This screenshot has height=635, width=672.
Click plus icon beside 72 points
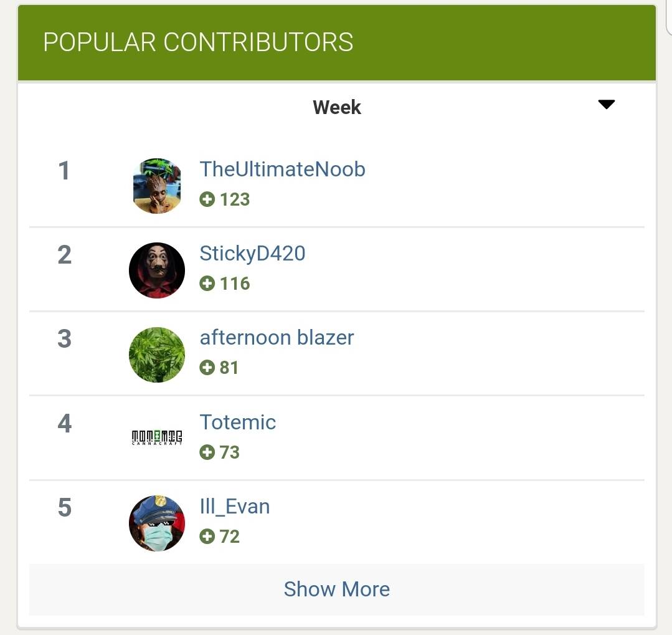[207, 536]
